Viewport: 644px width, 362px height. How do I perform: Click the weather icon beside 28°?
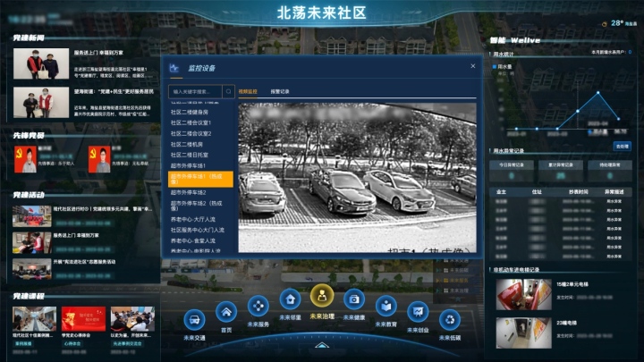point(604,24)
